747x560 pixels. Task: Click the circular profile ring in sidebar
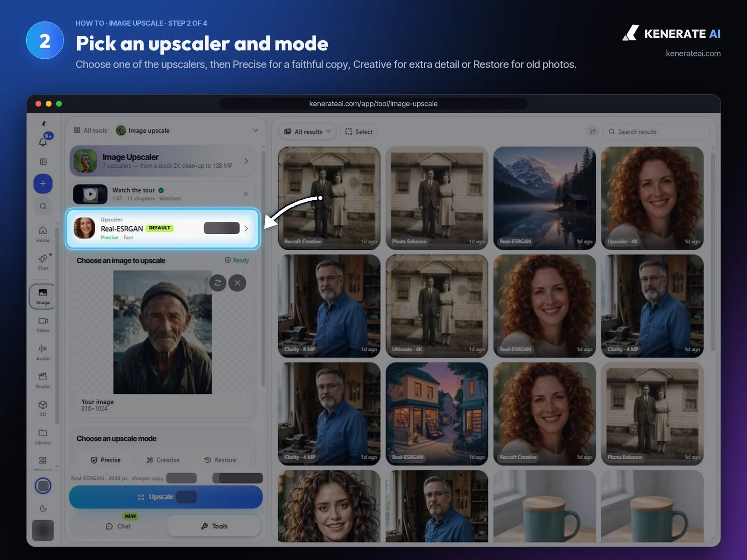[43, 486]
